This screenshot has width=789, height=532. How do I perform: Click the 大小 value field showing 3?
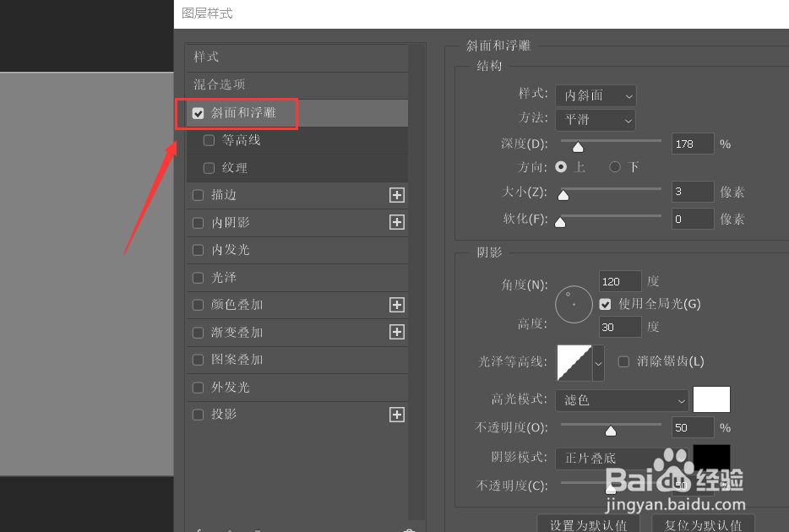click(x=693, y=192)
